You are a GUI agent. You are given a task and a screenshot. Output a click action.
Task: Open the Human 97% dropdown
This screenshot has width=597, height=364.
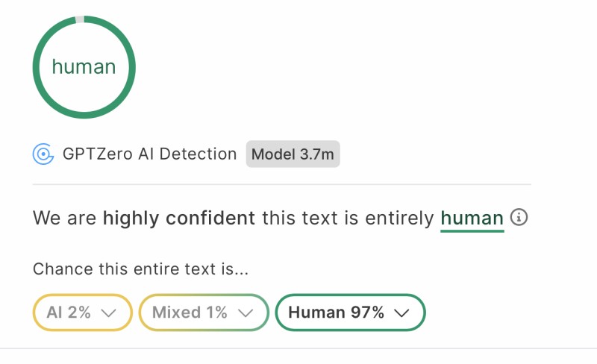[350, 313]
